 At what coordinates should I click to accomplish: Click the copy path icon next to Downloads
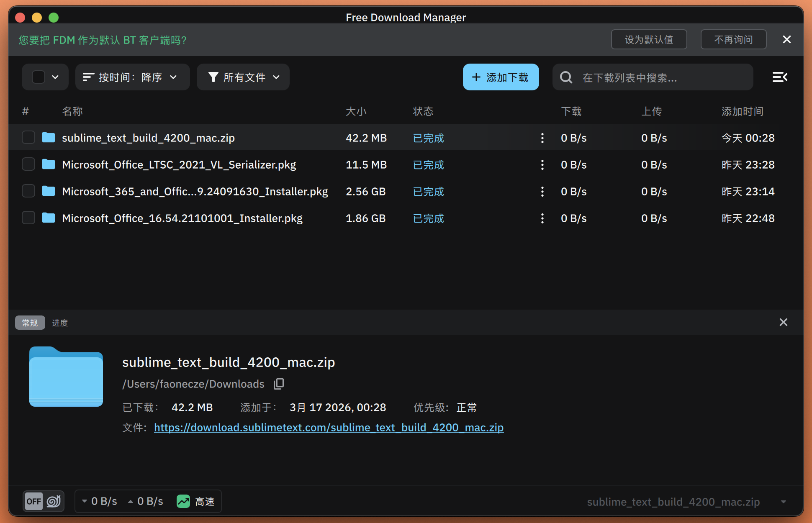[279, 384]
